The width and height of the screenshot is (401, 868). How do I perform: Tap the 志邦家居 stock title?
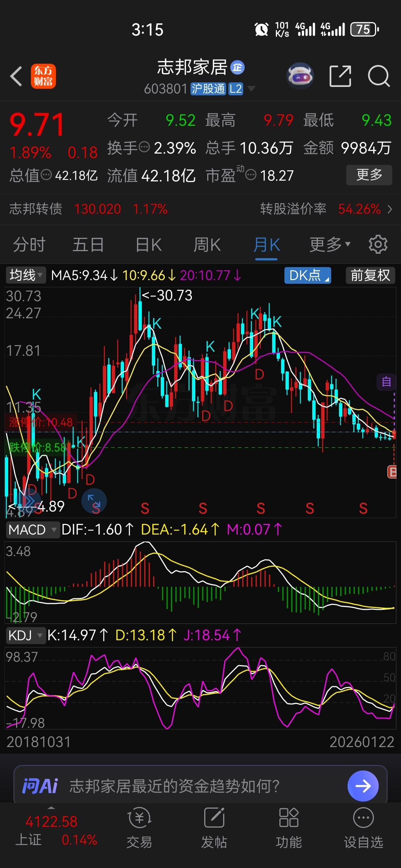pyautogui.click(x=192, y=68)
